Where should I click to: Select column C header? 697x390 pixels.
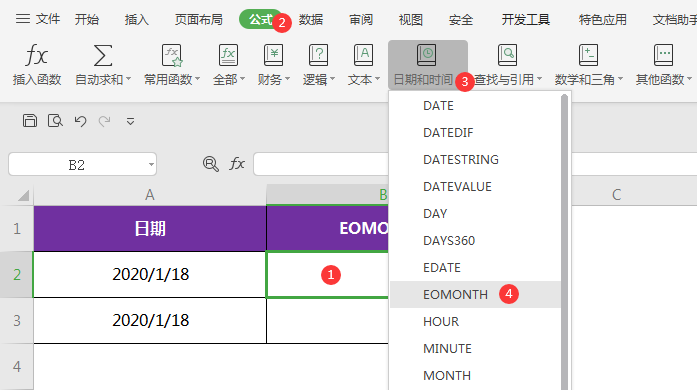tap(616, 195)
